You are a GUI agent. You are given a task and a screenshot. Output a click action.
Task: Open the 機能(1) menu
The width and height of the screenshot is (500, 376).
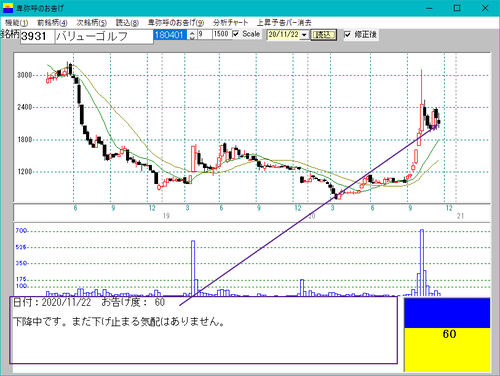click(16, 23)
